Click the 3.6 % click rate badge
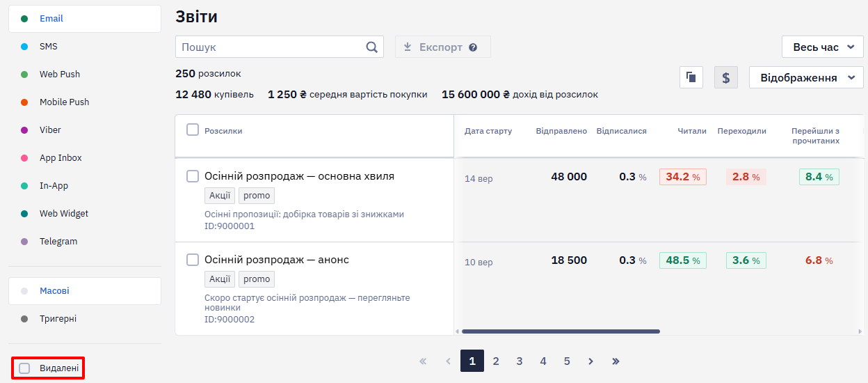The image size is (868, 383). point(746,260)
